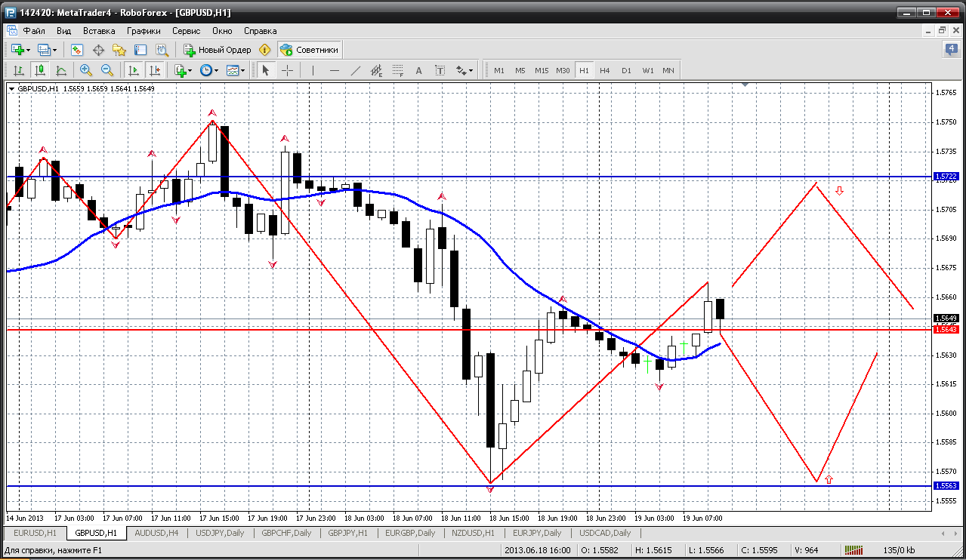The height and width of the screenshot is (560, 966).
Task: Switch to the EURGBP,Daily chart tab
Action: click(410, 533)
